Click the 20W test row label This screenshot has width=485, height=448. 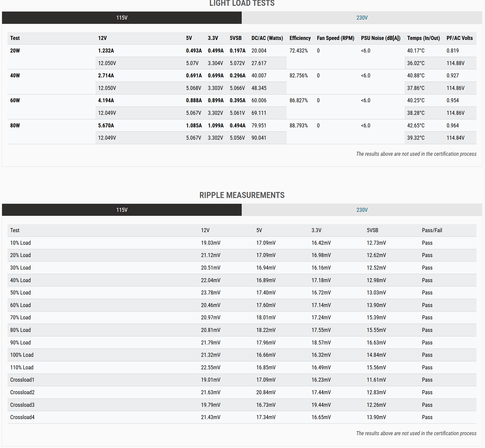pyautogui.click(x=15, y=51)
